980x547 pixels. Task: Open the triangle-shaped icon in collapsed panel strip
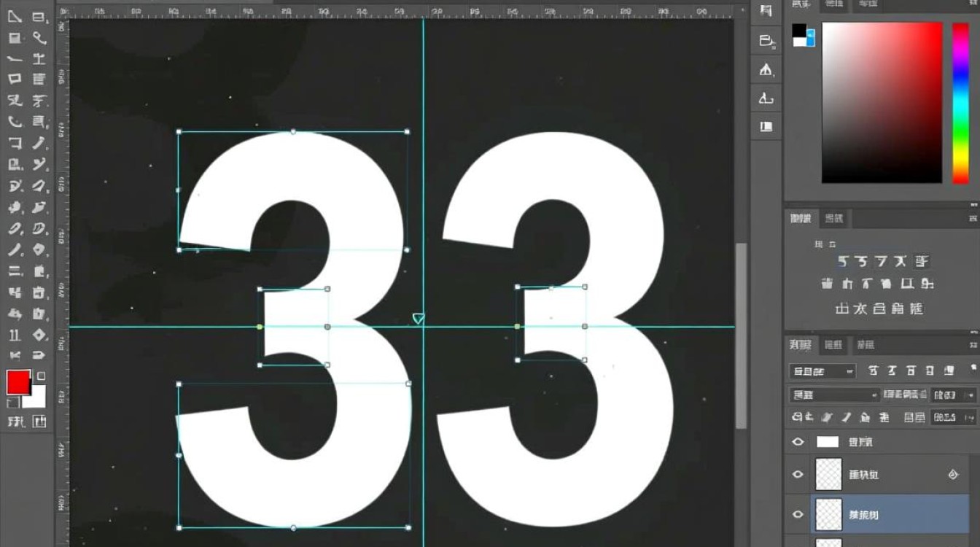pyautogui.click(x=766, y=69)
